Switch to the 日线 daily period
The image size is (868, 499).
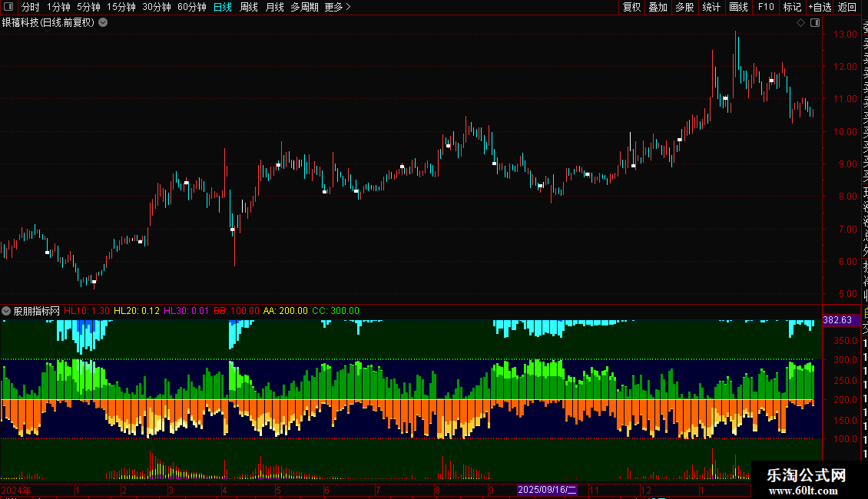tap(223, 7)
